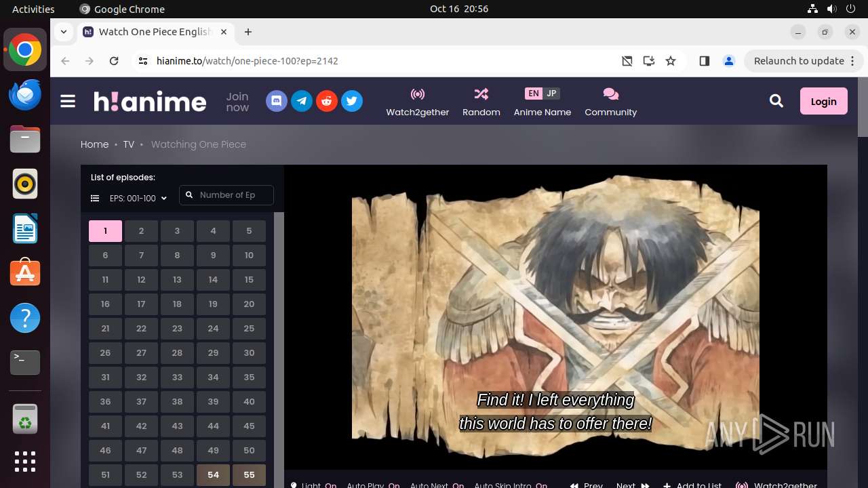868x488 pixels.
Task: Click the video player to pause
Action: (x=555, y=317)
